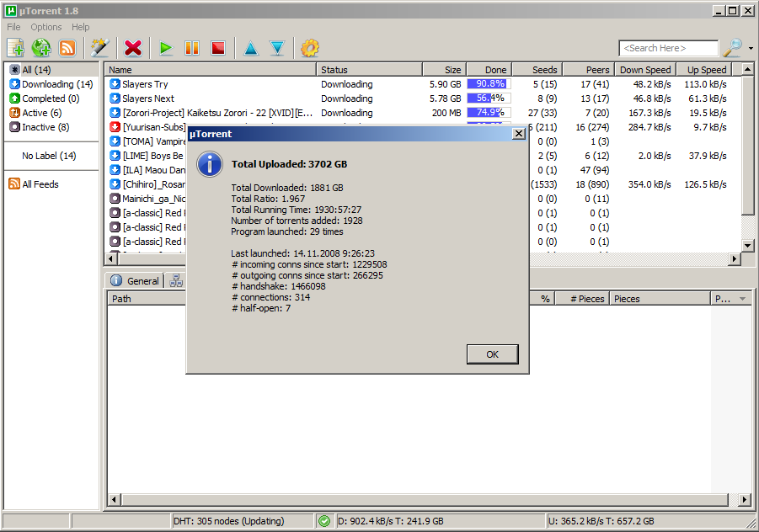
Task: Click the red X Remove torrent icon
Action: 132,48
